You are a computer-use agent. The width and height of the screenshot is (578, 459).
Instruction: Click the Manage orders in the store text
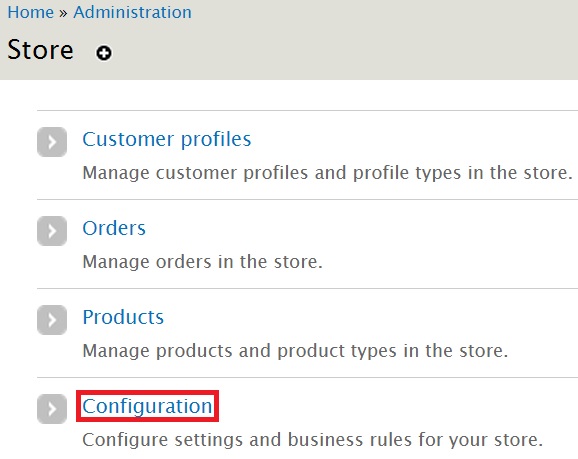click(202, 261)
